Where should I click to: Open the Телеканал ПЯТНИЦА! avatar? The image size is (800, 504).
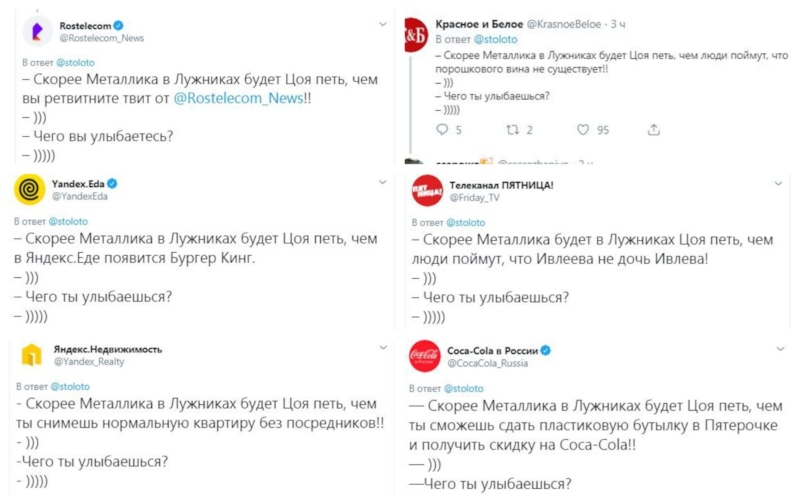427,190
